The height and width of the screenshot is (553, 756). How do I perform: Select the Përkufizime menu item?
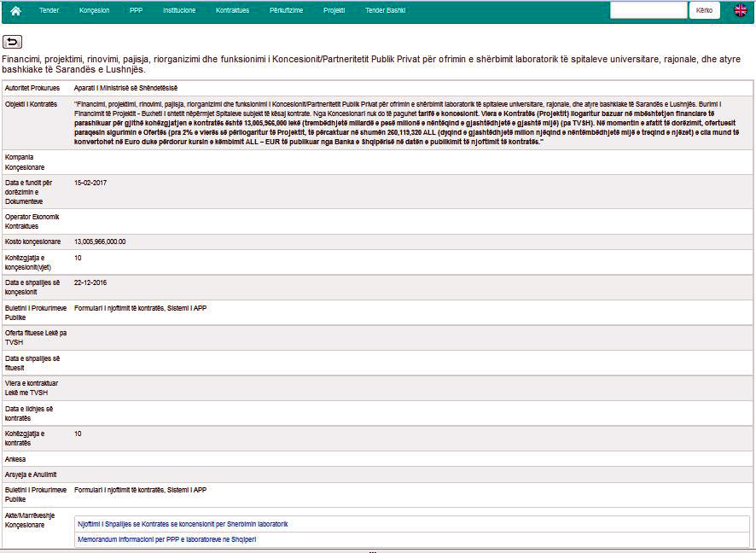(286, 11)
